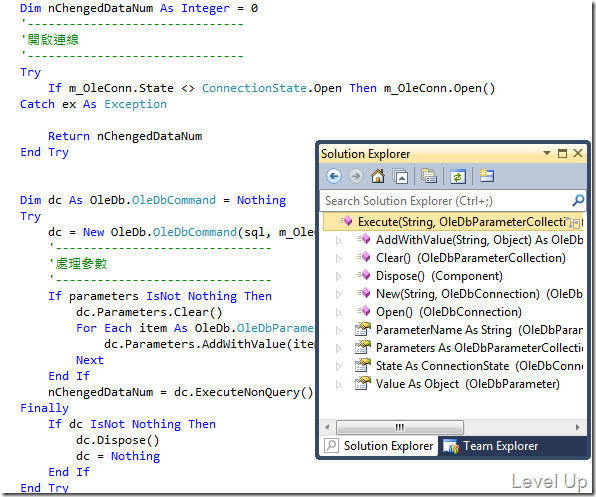Expand the Parameters As OleDbParameterCollection node
The height and width of the screenshot is (497, 596).
[x=338, y=348]
